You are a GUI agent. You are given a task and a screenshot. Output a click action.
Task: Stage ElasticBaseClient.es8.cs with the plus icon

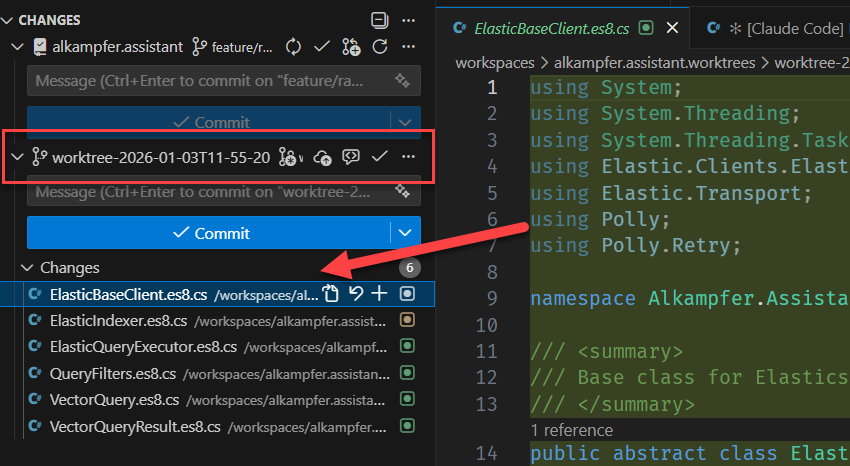[x=379, y=294]
